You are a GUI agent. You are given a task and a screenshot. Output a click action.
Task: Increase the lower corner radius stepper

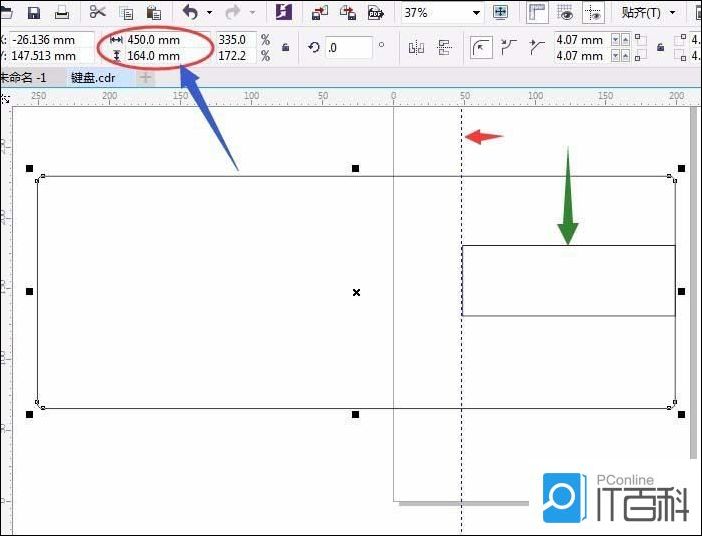click(625, 56)
